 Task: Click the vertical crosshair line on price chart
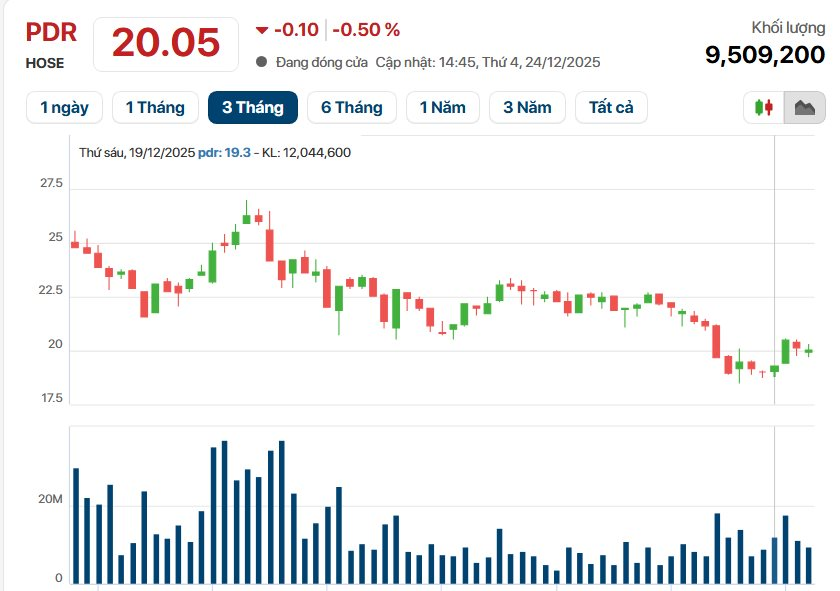coord(775,270)
